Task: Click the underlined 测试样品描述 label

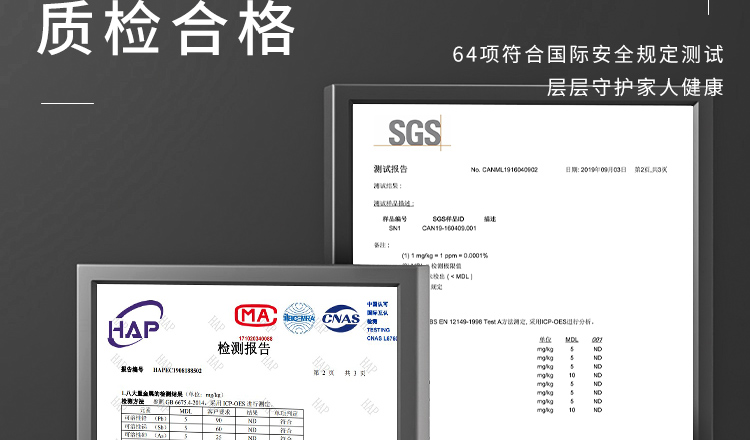Action: [394, 203]
